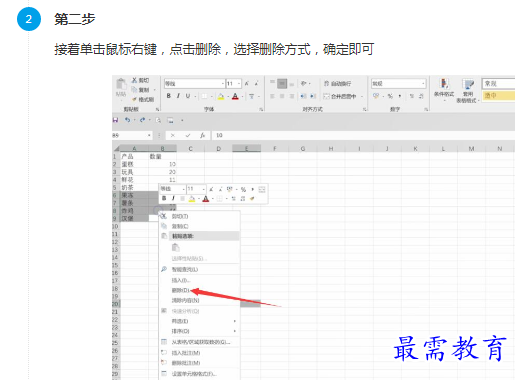Click the percent style icon in ribbon
The image size is (515, 380).
tap(390, 96)
